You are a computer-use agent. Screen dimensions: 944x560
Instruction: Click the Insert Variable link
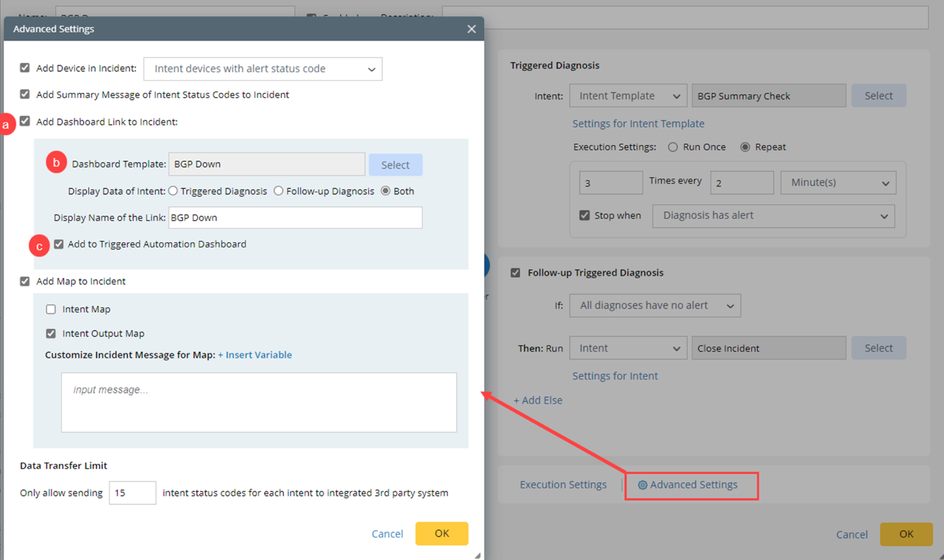(x=255, y=355)
